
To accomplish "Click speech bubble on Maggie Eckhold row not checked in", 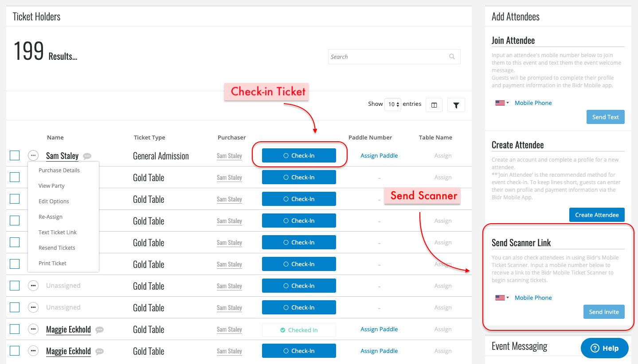I will [100, 352].
